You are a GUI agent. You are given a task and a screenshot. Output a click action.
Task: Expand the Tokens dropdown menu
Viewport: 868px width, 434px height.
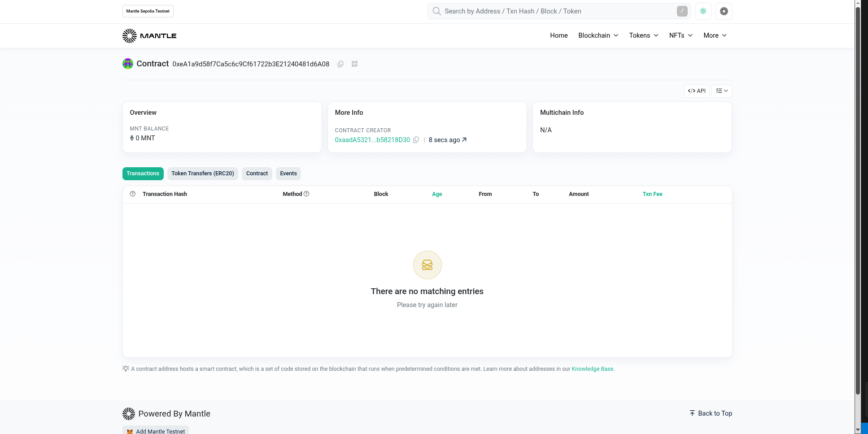click(643, 35)
